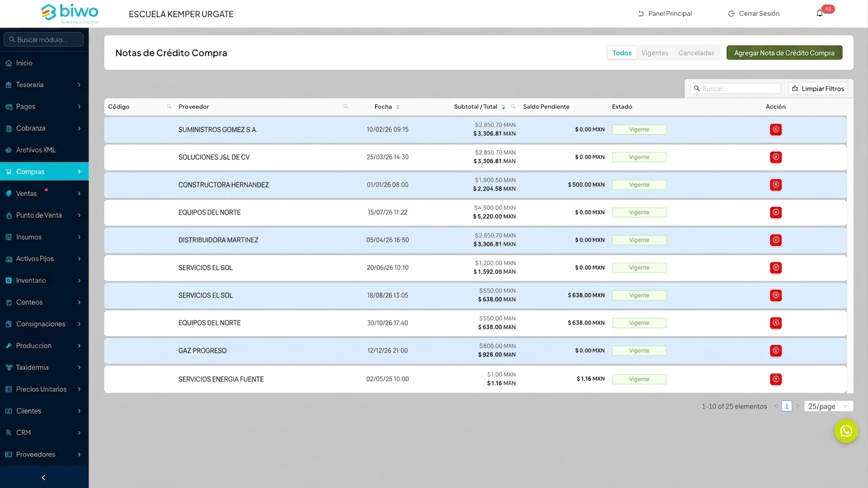Cancel the SUMINISTROS GOMEZ S.A. credit note

[x=775, y=130]
